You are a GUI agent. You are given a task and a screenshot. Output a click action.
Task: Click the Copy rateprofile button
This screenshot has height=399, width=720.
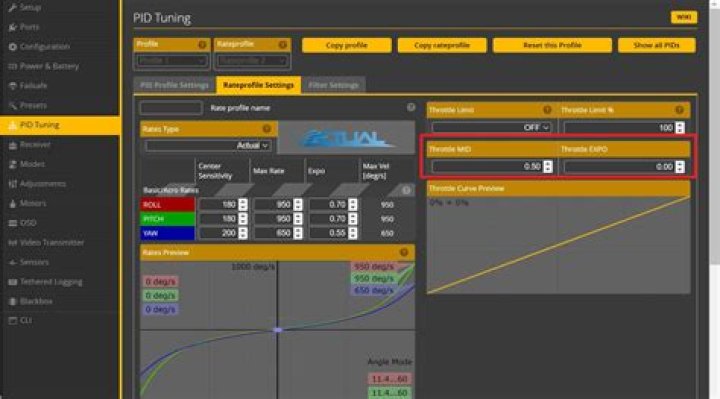pos(442,45)
